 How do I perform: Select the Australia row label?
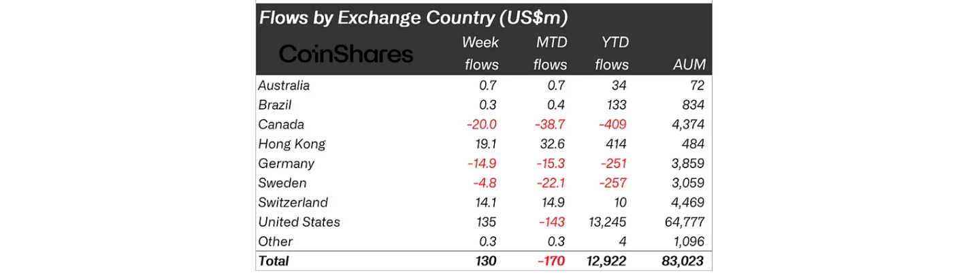(x=284, y=86)
